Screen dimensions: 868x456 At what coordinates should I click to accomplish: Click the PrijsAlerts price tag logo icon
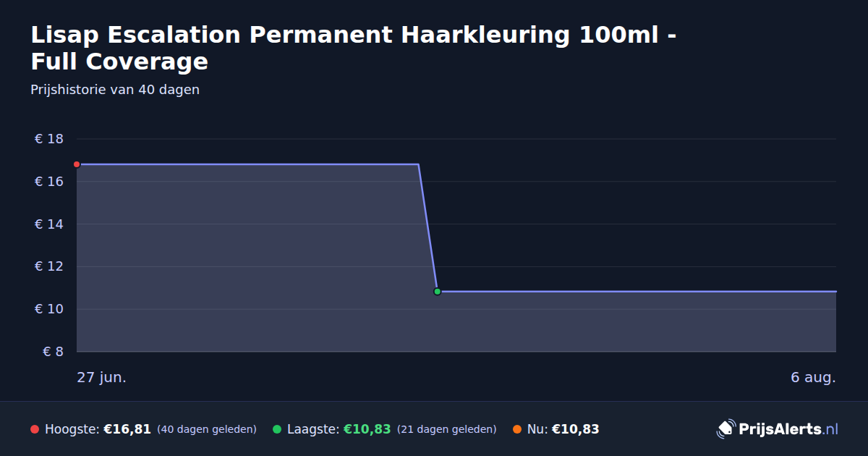(726, 428)
